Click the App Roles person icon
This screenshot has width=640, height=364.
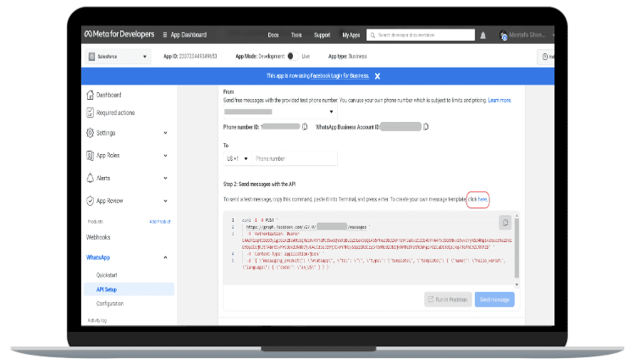pos(91,156)
